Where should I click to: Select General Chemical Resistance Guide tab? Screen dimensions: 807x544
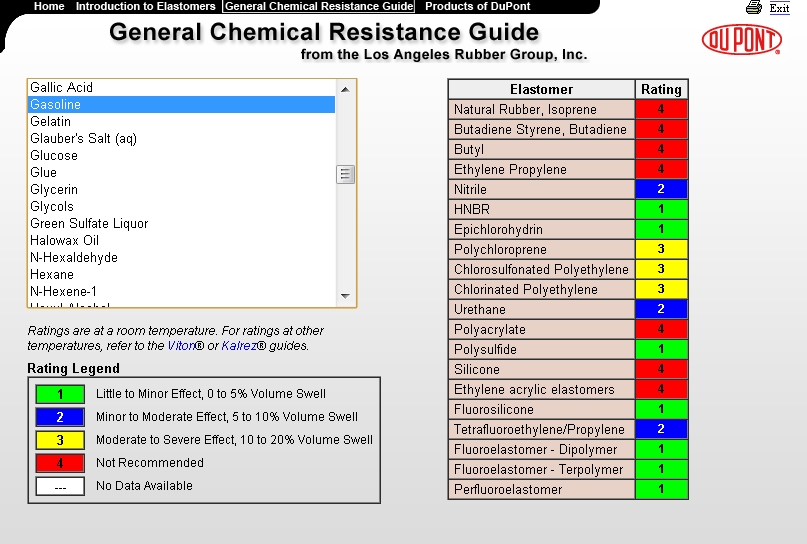point(319,6)
